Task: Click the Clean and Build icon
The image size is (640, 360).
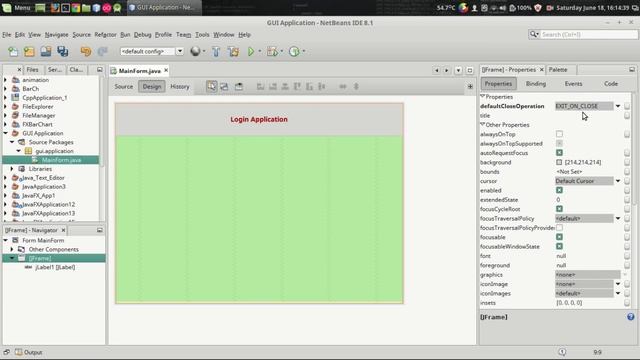Action: coord(233,51)
